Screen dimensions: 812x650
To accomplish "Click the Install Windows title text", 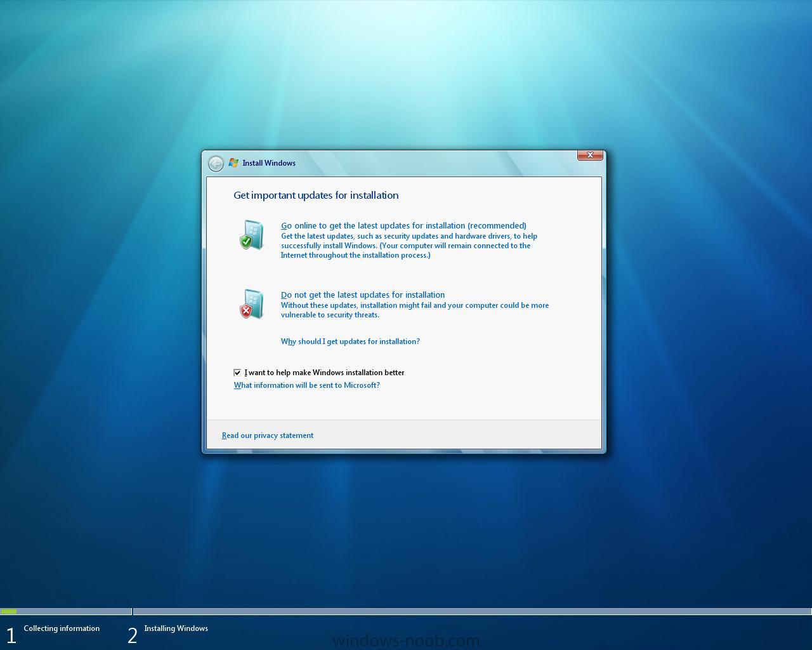I will (269, 163).
